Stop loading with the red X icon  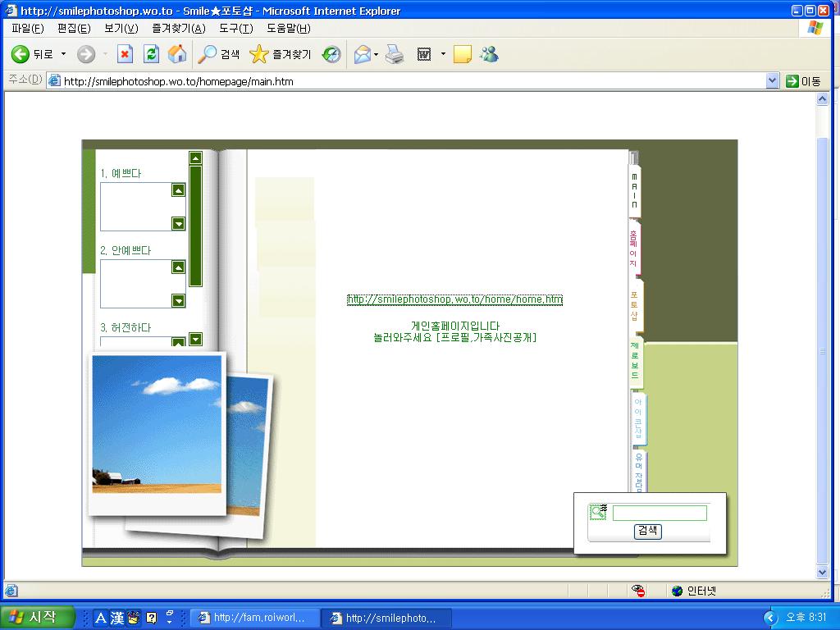click(125, 54)
